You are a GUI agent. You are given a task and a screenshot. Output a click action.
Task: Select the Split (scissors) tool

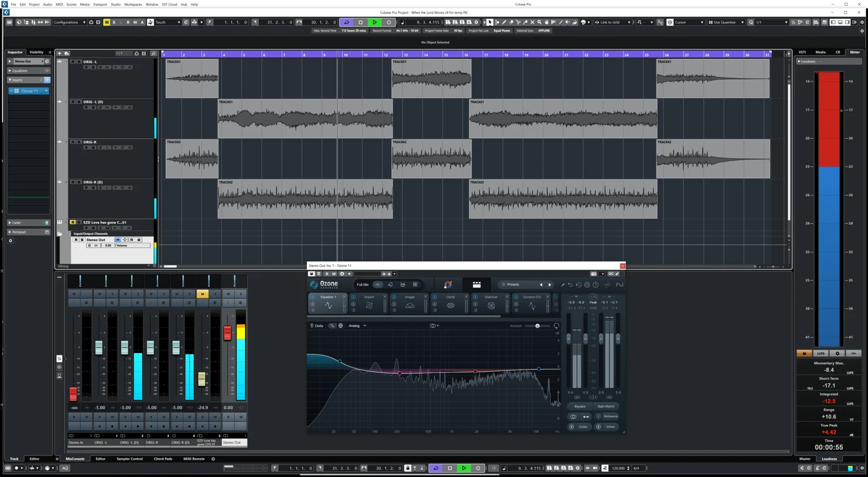pyautogui.click(x=519, y=22)
